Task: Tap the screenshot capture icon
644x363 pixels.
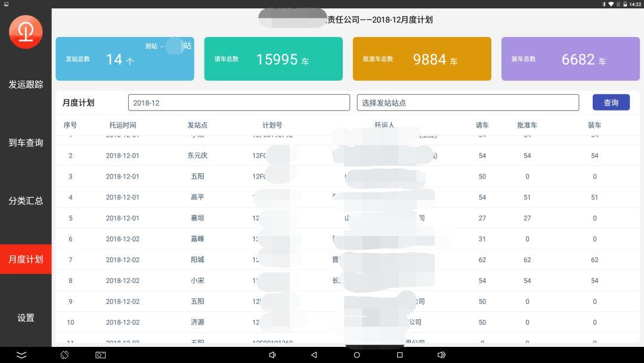Action: [x=100, y=355]
